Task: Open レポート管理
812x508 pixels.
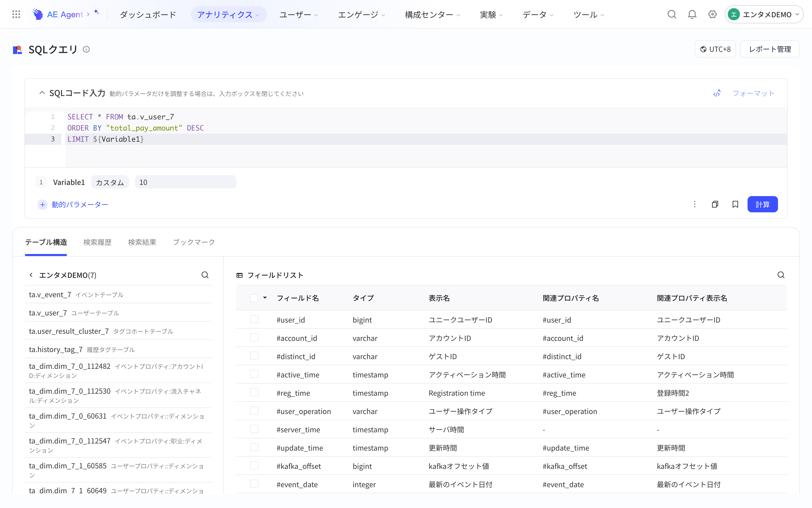Action: pos(770,49)
